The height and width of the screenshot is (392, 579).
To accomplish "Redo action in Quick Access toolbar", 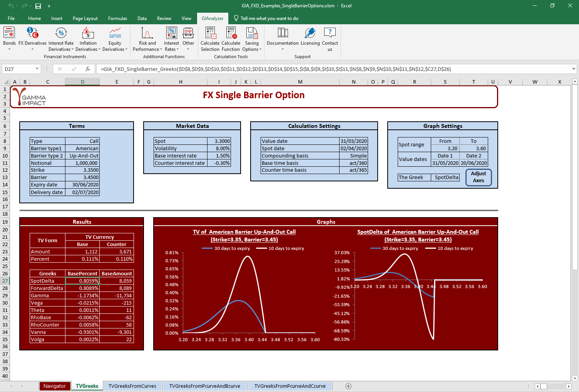I will coord(25,6).
